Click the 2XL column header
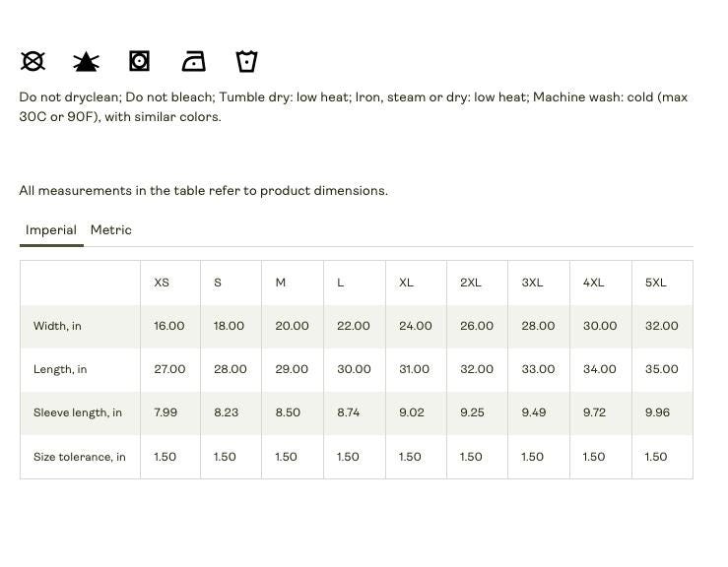This screenshot has height=567, width=728. click(x=471, y=283)
